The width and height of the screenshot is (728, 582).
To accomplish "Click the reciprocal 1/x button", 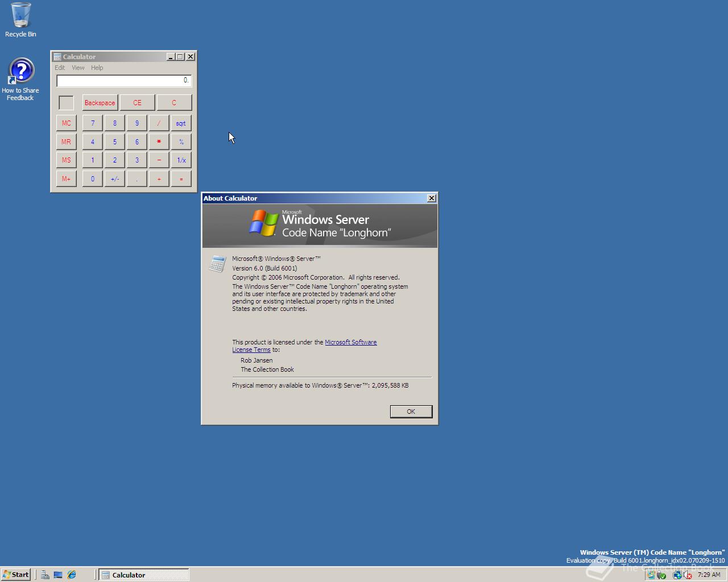I will (181, 160).
